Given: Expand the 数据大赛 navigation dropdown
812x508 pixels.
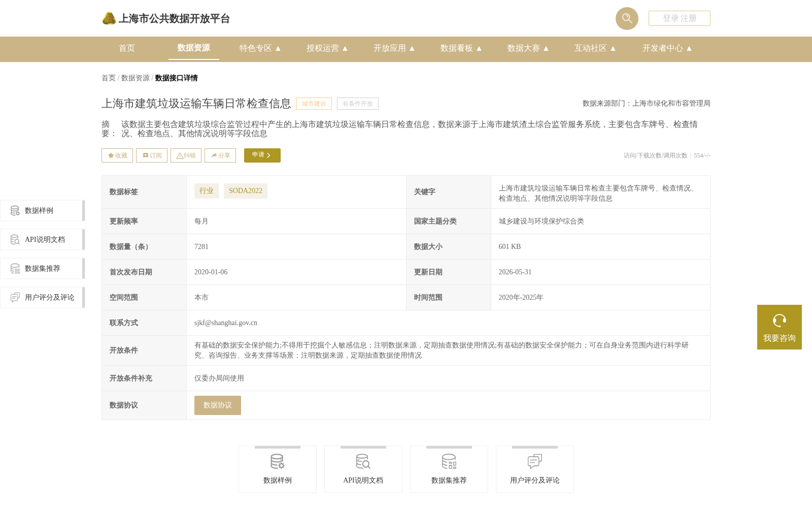Looking at the screenshot, I should (x=528, y=48).
